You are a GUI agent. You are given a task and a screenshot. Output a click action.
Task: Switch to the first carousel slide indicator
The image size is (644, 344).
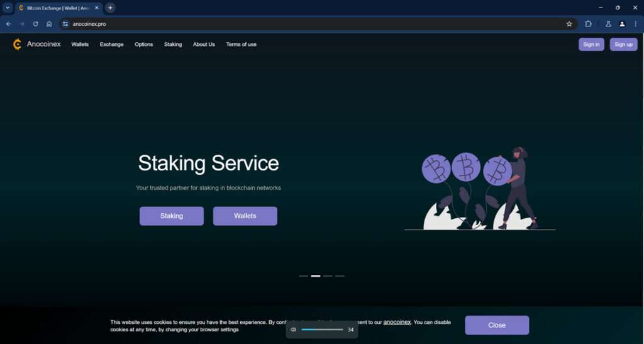pos(304,276)
